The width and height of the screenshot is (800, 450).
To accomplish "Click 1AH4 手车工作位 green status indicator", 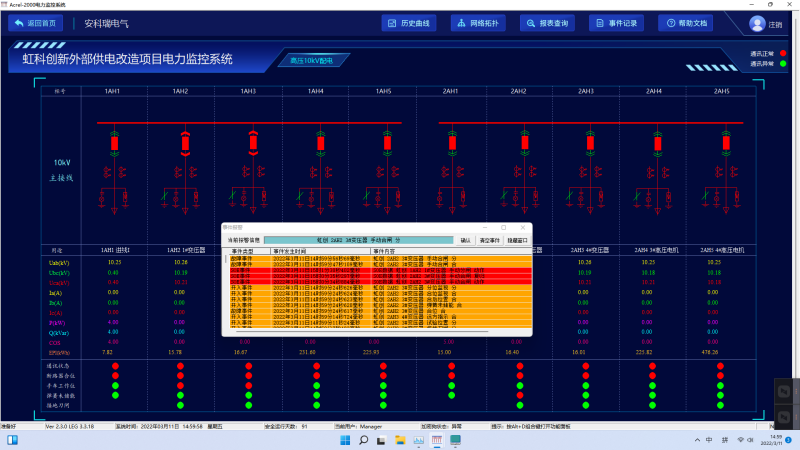I will click(316, 386).
